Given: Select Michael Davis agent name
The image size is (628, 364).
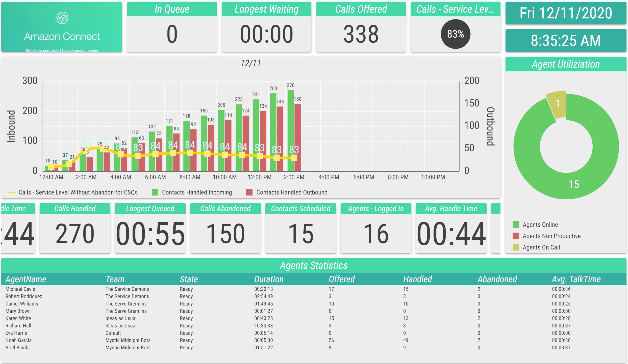Looking at the screenshot, I should [x=20, y=289].
